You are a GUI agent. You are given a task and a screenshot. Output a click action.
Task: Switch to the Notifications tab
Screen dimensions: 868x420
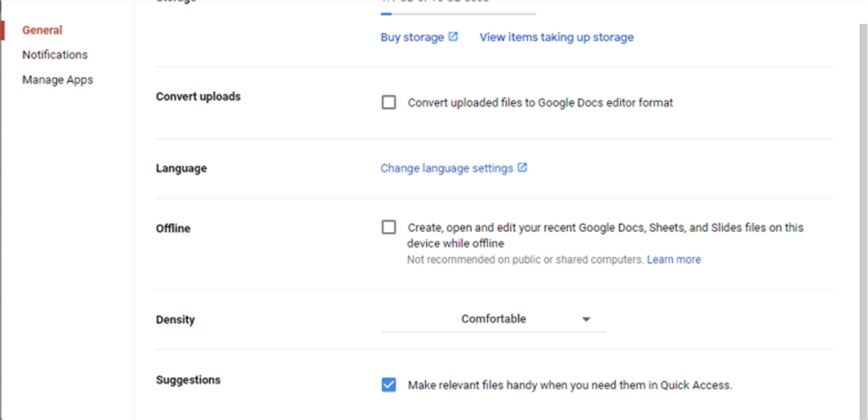pyautogui.click(x=55, y=55)
